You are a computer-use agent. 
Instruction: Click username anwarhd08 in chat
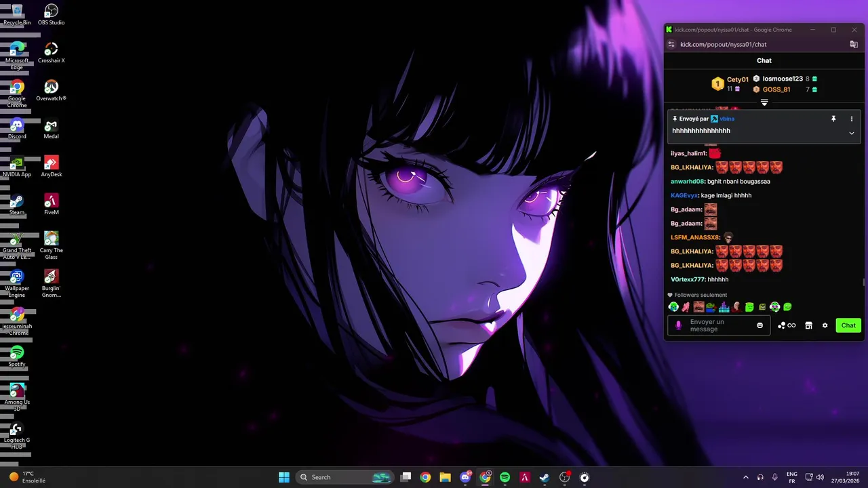tap(688, 181)
